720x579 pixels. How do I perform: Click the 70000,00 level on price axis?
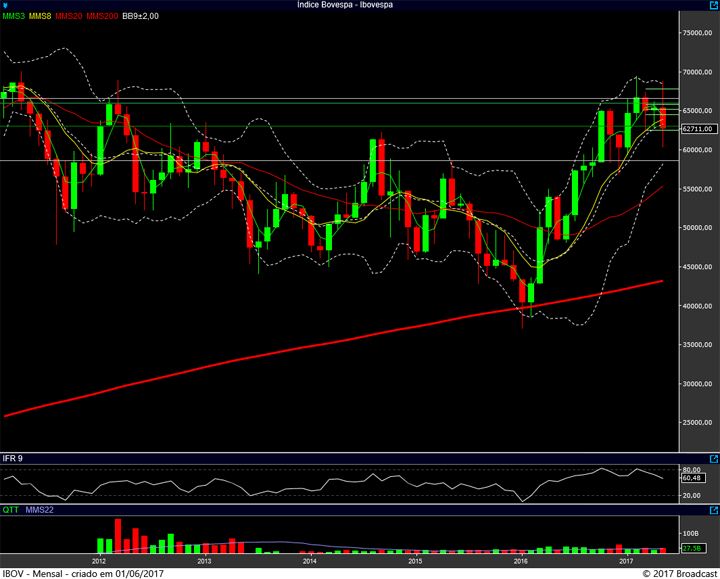click(x=698, y=72)
